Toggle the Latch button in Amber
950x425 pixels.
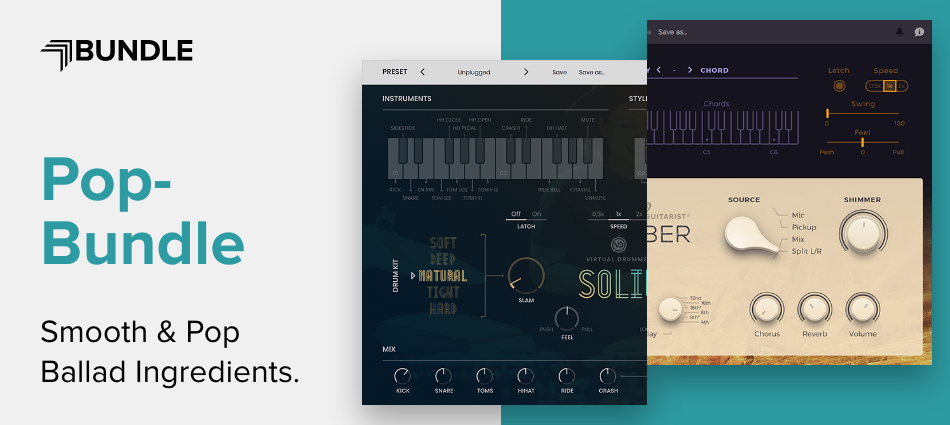(x=839, y=86)
